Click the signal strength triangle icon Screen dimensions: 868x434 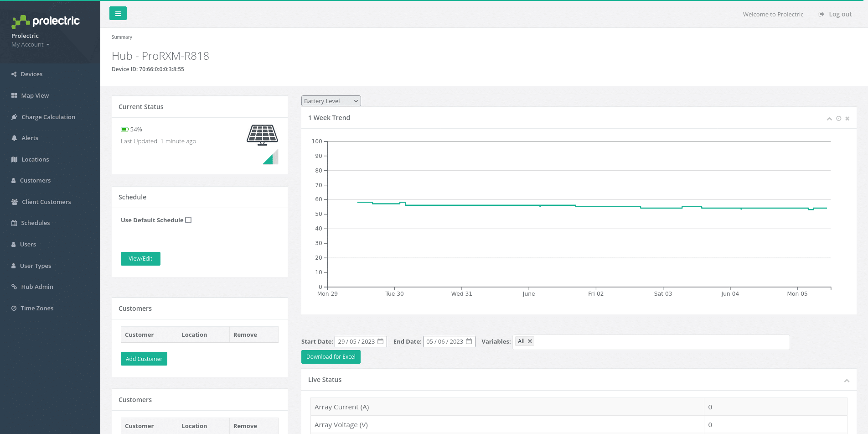coord(270,157)
